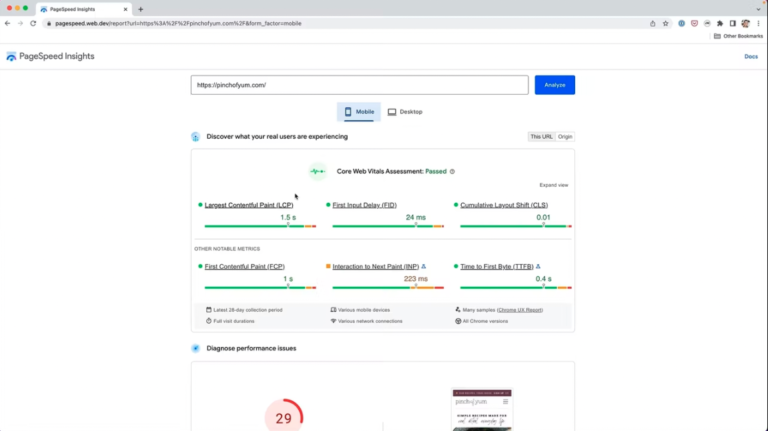Open the Other Bookmarks folder
768x431 pixels.
point(738,36)
